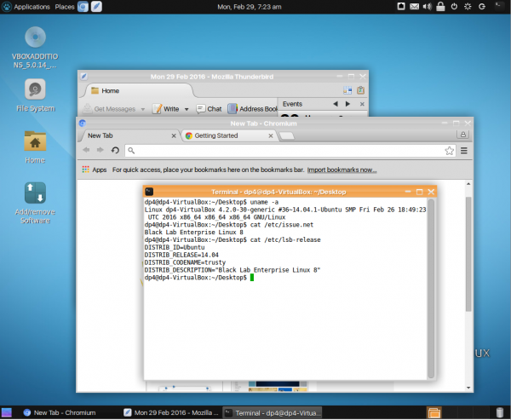Click Chromium back arrow button

coord(86,150)
